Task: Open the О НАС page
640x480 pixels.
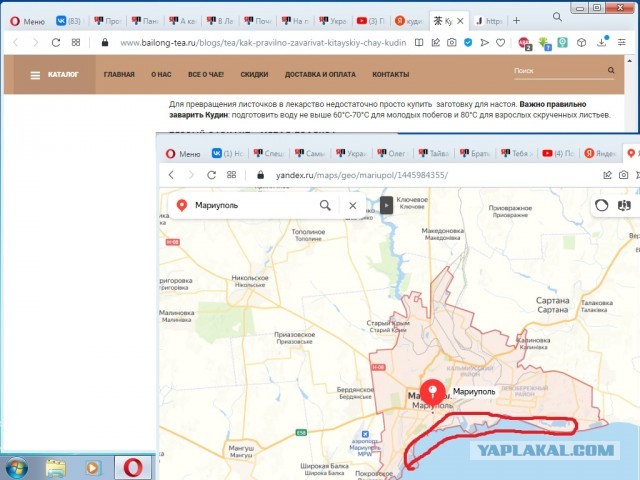Action: point(161,75)
